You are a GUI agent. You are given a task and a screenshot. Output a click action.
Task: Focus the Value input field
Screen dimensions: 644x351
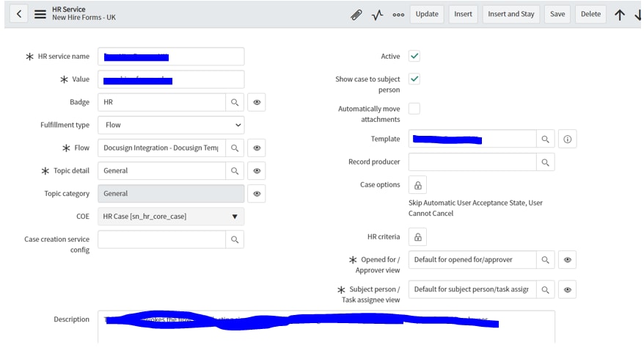(171, 79)
